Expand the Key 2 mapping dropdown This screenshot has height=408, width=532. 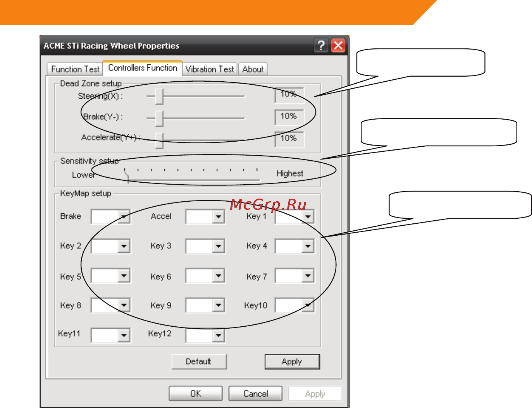(124, 246)
